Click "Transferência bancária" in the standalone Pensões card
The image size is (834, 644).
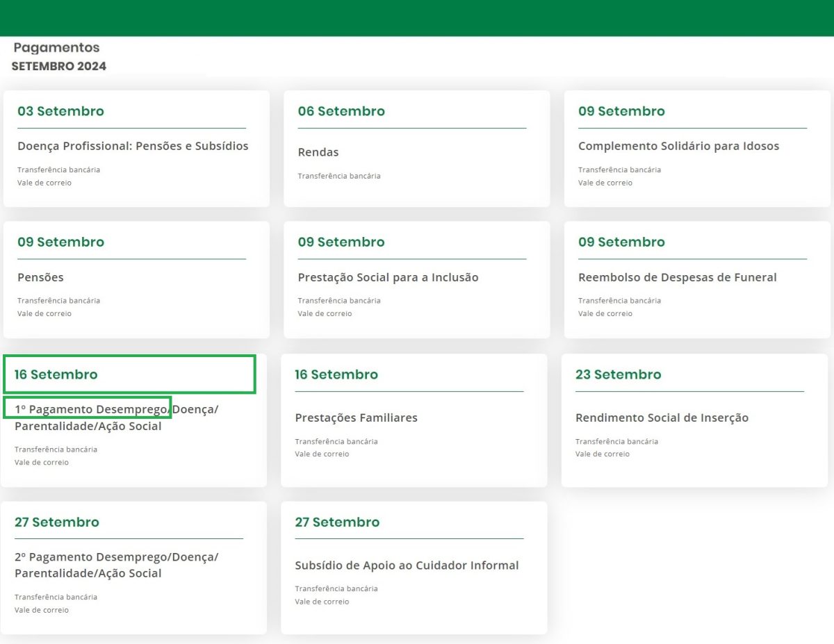pyautogui.click(x=58, y=301)
